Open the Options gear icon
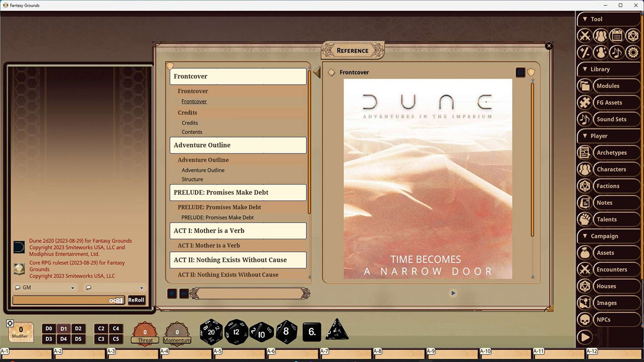The width and height of the screenshot is (644, 362). [x=633, y=52]
